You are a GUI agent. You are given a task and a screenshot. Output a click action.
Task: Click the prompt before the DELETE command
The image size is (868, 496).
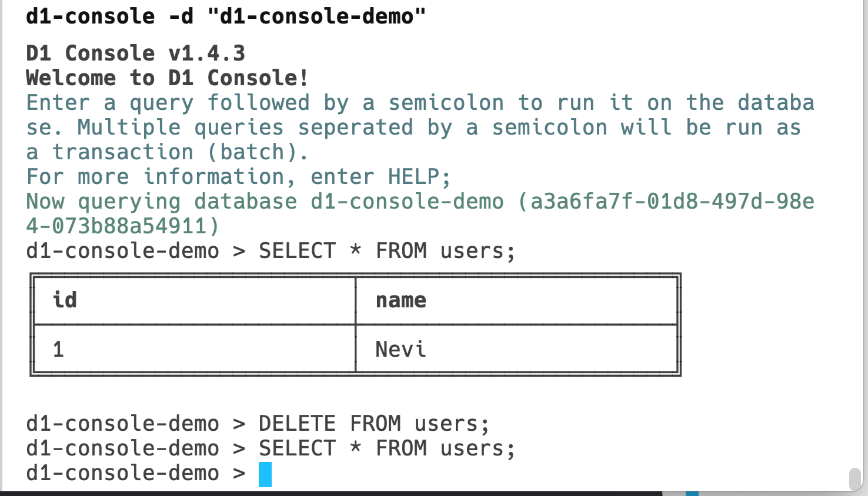coord(135,424)
